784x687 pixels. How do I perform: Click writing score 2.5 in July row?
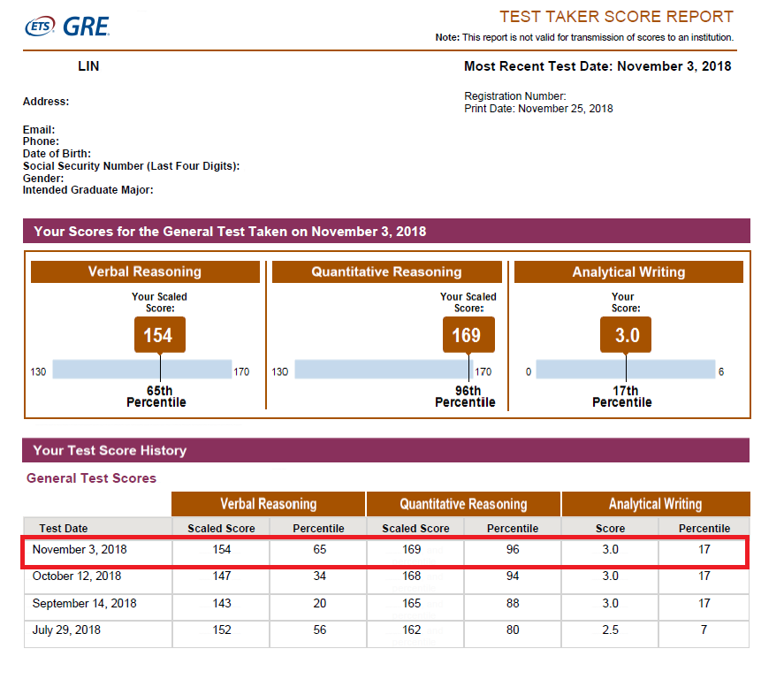pyautogui.click(x=610, y=630)
